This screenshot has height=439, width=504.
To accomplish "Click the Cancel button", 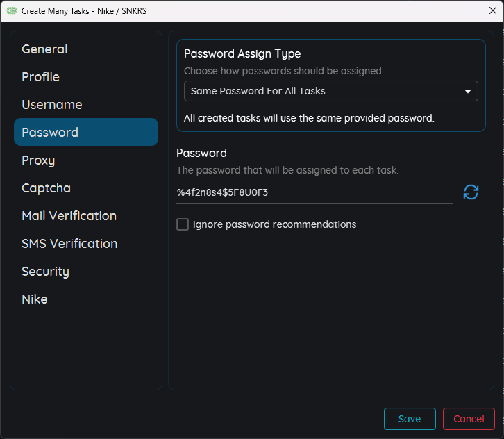I will 469,419.
